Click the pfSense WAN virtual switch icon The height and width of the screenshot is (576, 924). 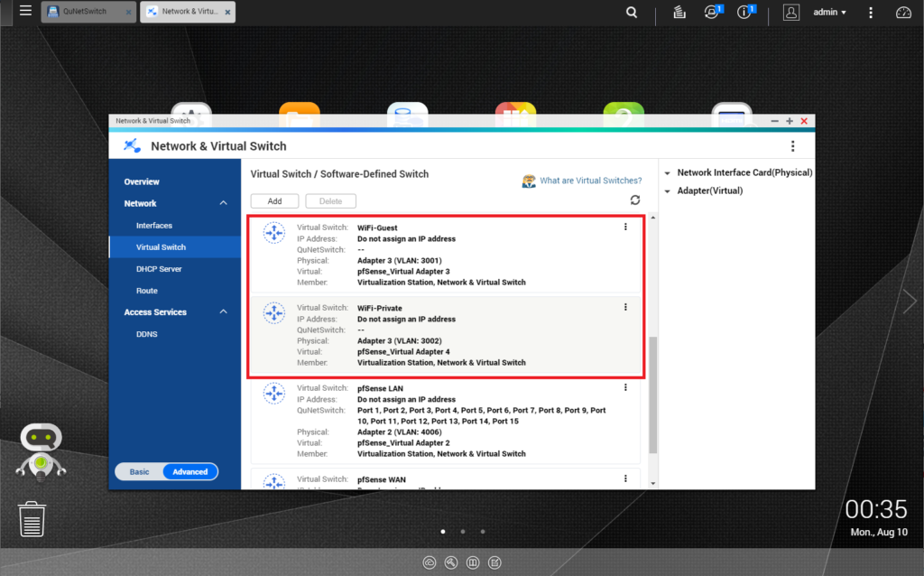tap(274, 482)
